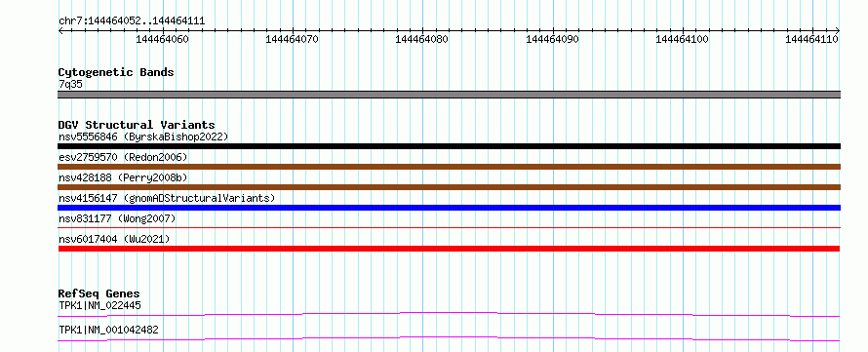Click the 144464090 ruler coordinate
The width and height of the screenshot is (868, 352).
click(552, 39)
